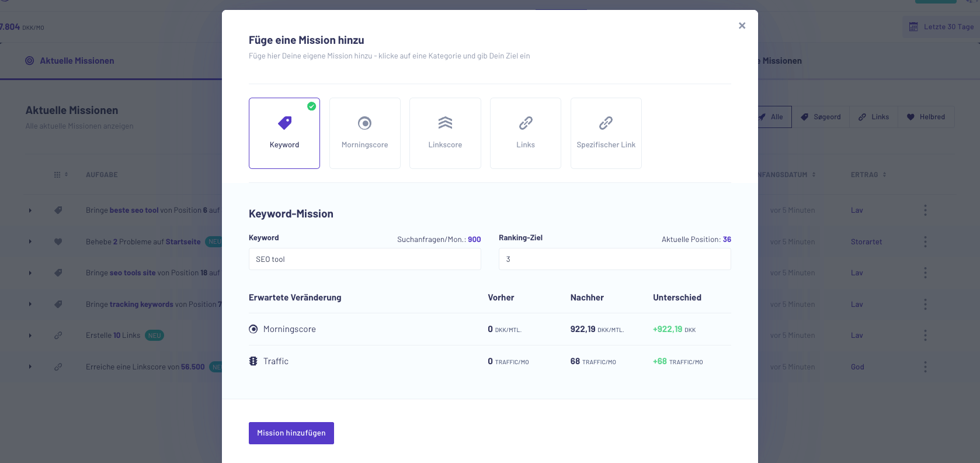Click the heart icon on the Helbred filter
This screenshot has height=463, width=980.
(911, 117)
